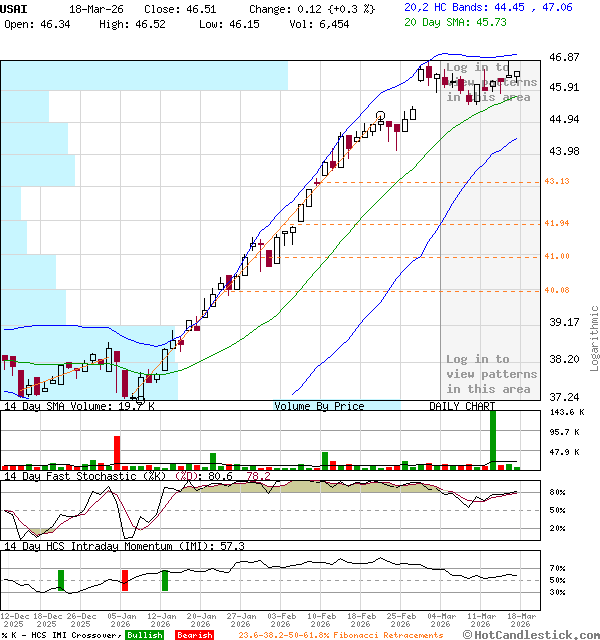Viewport: 600px width, 640px height.
Task: Visit the HotCandlestick.com copyright link
Action: point(532,634)
